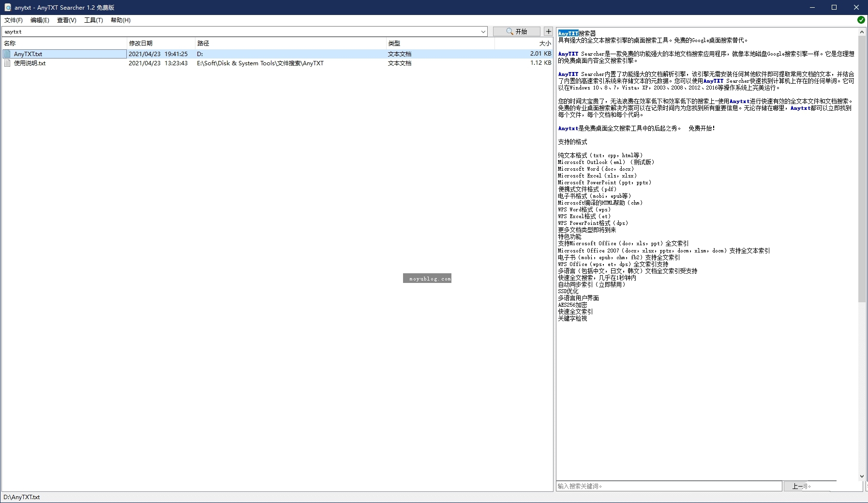The height and width of the screenshot is (503, 868).
Task: Select the AnyTXT.txt result file name
Action: [28, 54]
